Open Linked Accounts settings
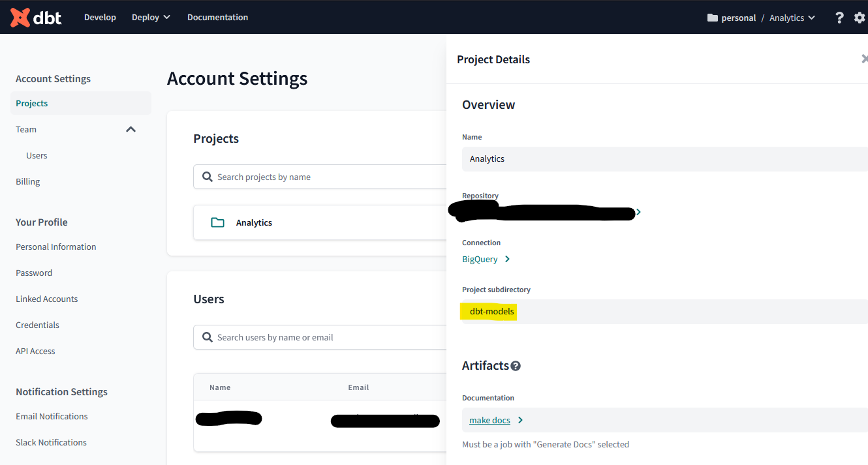The image size is (868, 465). tap(47, 299)
